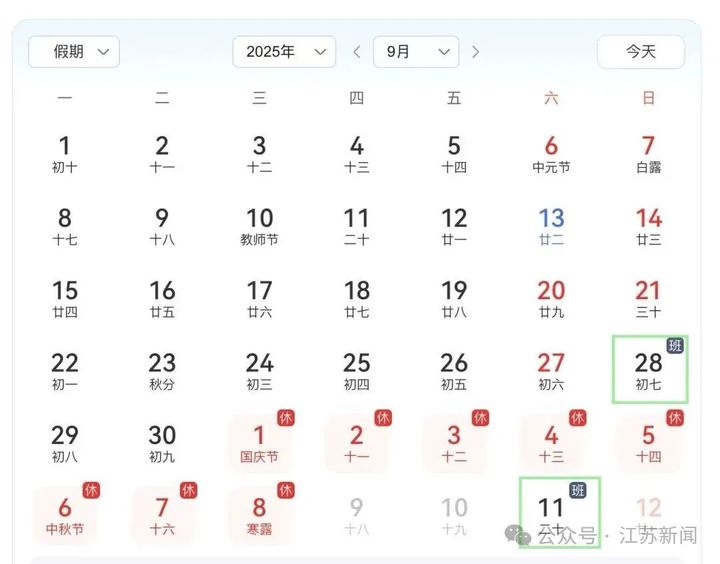Image resolution: width=720 pixels, height=564 pixels.
Task: Click the 休 badge on October 1
Action: click(x=286, y=418)
